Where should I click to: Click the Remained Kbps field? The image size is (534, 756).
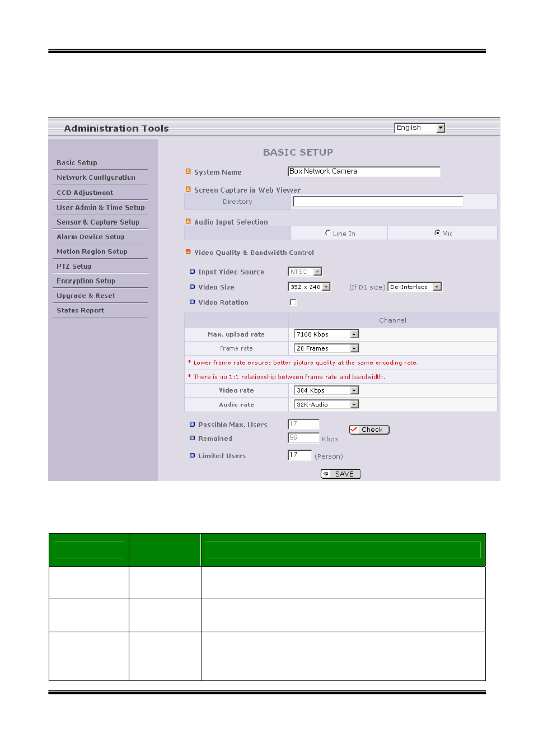303,438
